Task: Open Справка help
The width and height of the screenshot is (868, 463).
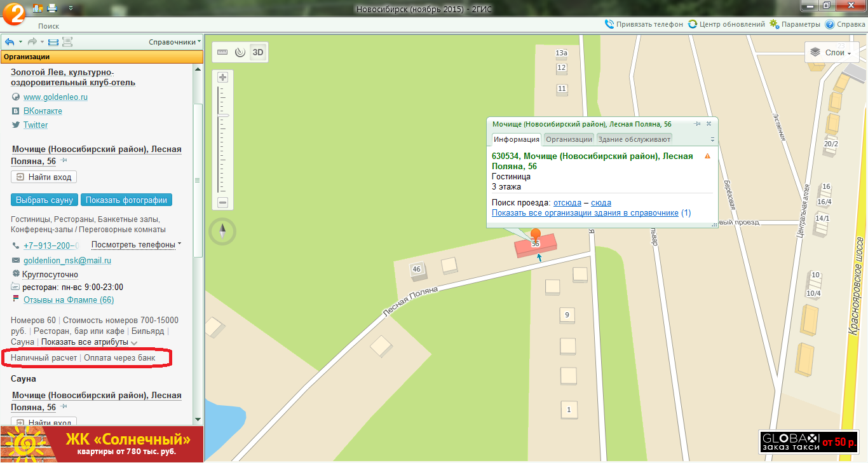Action: click(x=845, y=24)
